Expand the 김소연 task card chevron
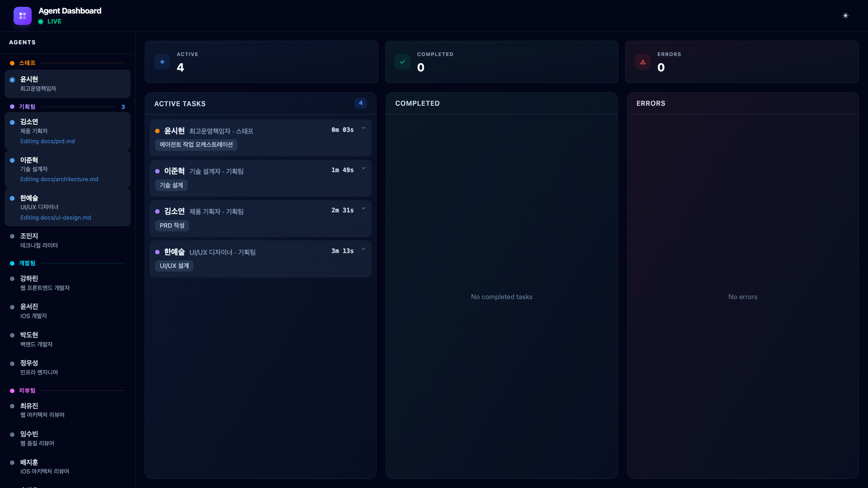 [x=363, y=209]
